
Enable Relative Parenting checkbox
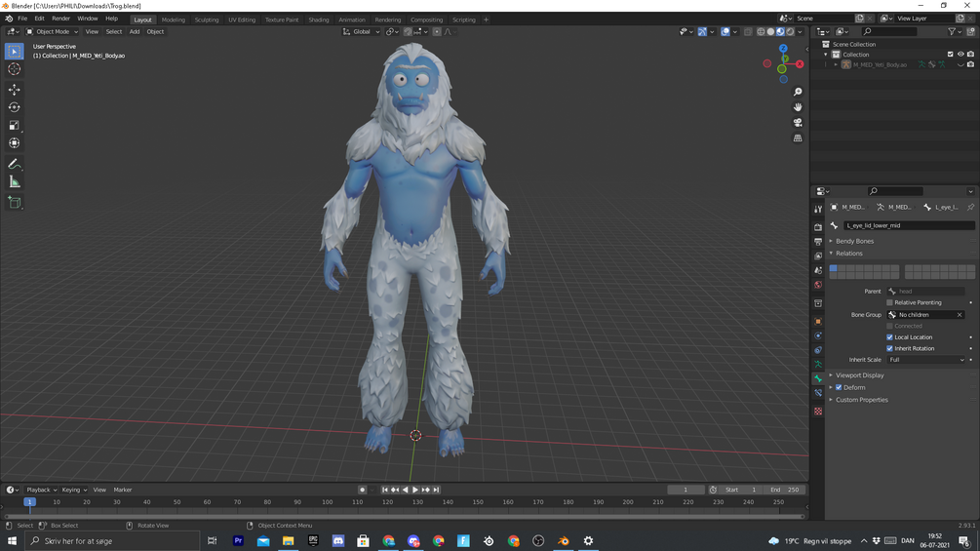click(x=889, y=302)
